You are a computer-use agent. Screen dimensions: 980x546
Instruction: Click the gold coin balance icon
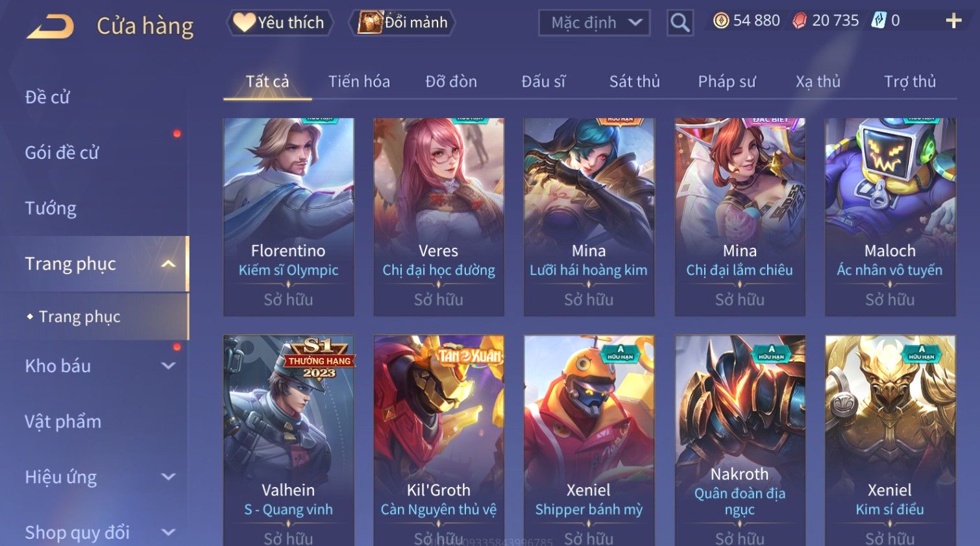point(720,21)
